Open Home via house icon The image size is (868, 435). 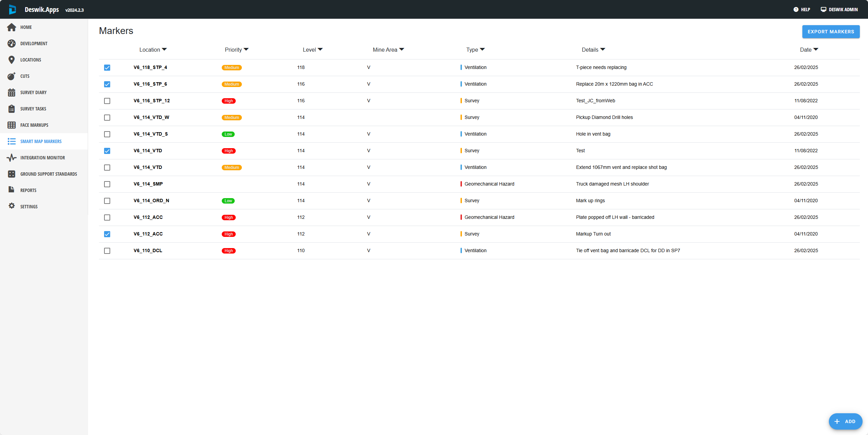[x=12, y=27]
